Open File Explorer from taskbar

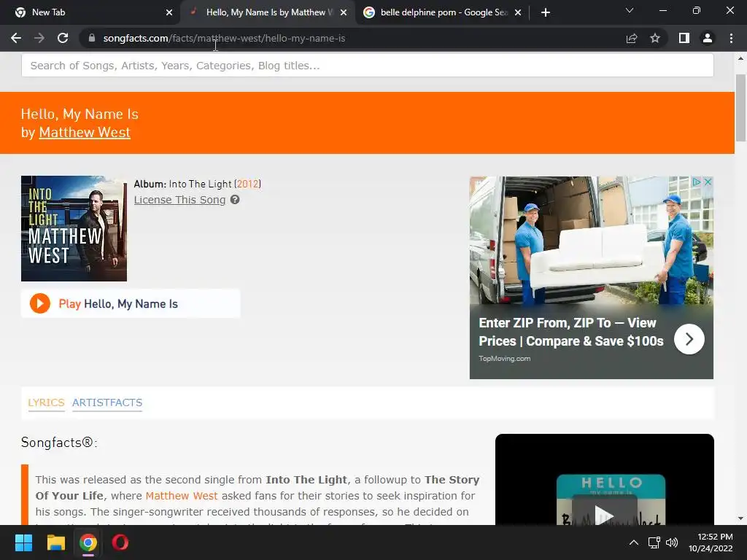[55, 542]
